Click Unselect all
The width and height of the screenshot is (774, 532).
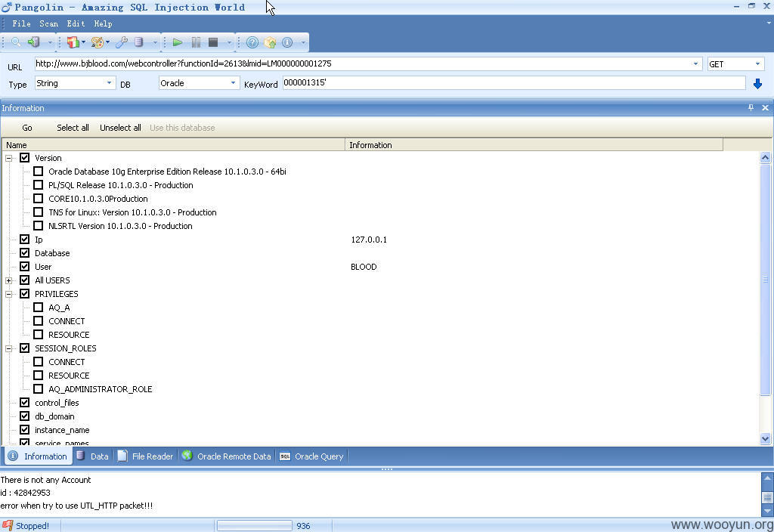coord(120,128)
